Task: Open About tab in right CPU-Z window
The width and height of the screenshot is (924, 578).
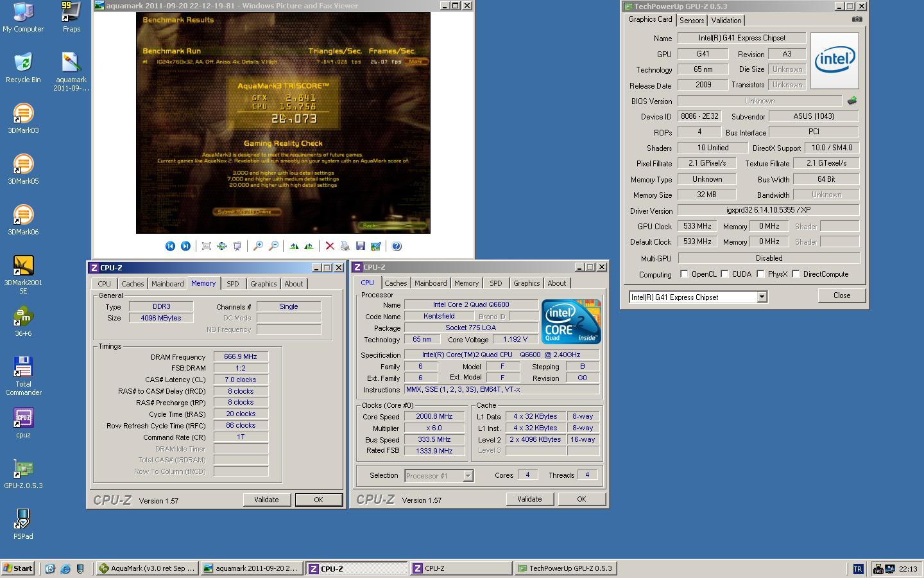Action: point(557,283)
